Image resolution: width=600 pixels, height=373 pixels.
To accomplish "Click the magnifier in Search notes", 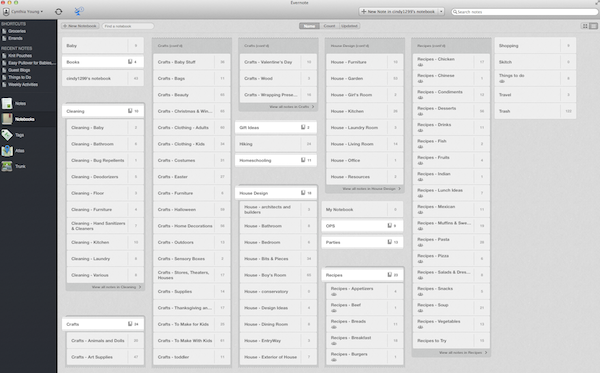I will (455, 12).
